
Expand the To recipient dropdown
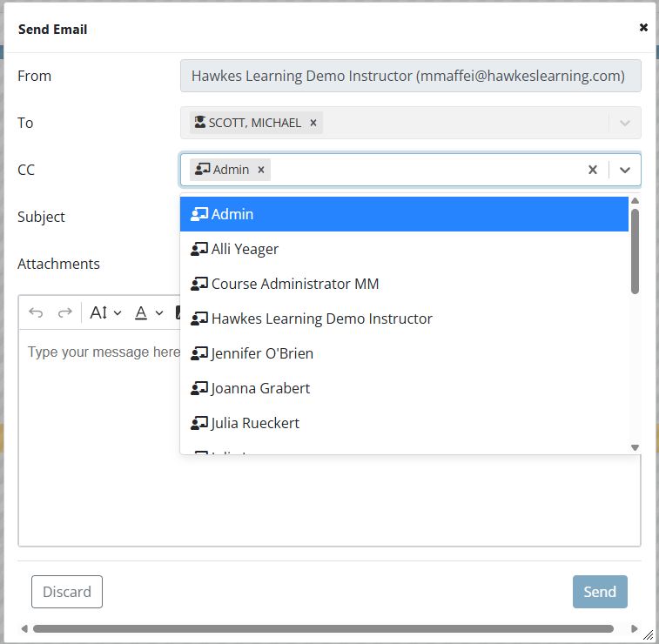(624, 123)
